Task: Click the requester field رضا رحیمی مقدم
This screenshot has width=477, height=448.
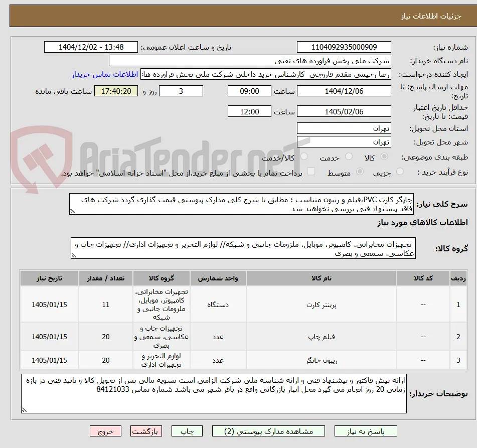Action: pyautogui.click(x=265, y=75)
